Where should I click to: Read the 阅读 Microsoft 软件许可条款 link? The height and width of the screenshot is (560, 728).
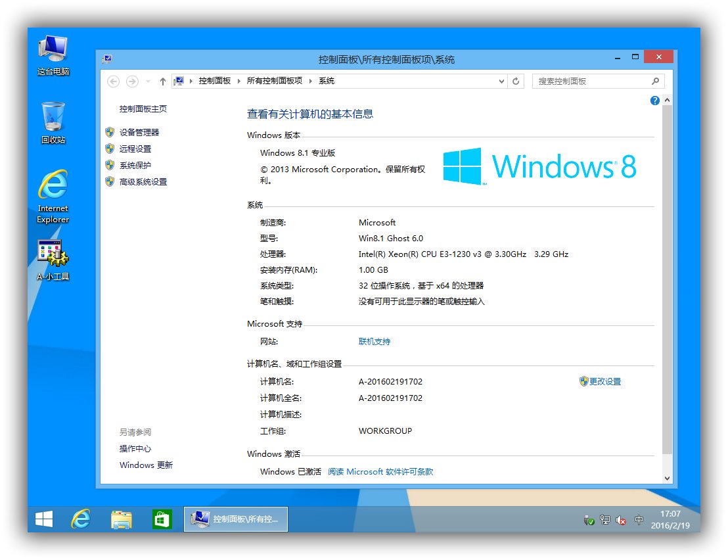click(380, 471)
